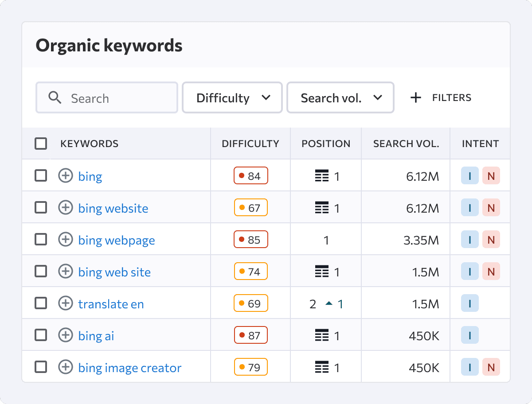The image size is (532, 404).
Task: Click the red difficulty badge showing 84
Action: (x=251, y=176)
